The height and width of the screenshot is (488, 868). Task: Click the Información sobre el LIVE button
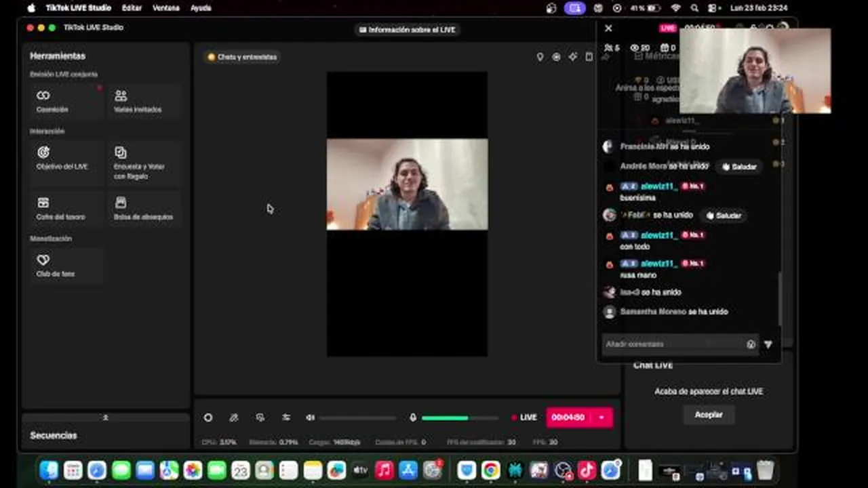(407, 30)
